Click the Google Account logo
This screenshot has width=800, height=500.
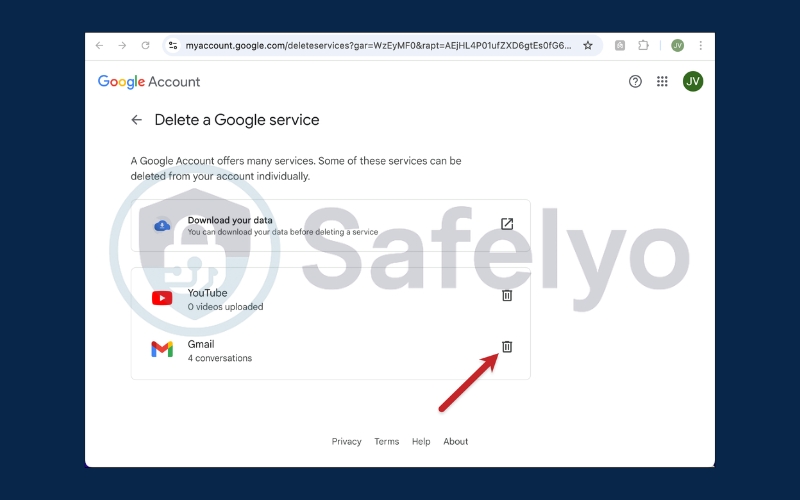click(149, 82)
